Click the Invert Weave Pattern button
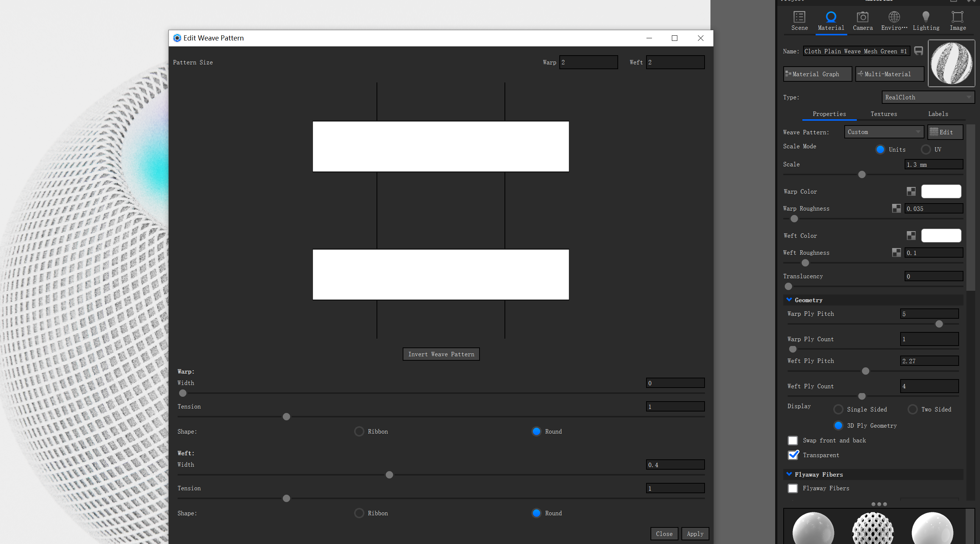 441,354
